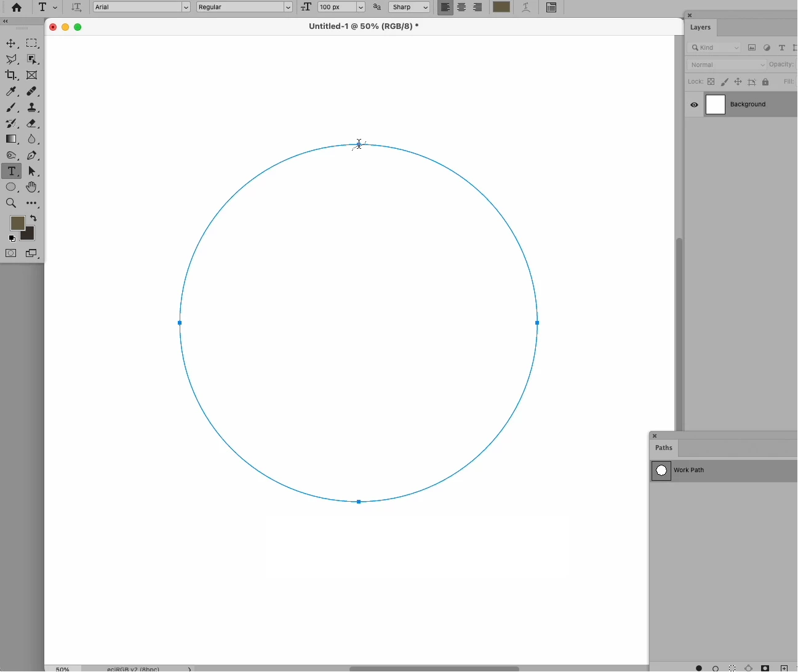Collapse the tools panel with double arrows
This screenshot has height=672, width=798.
pyautogui.click(x=6, y=22)
